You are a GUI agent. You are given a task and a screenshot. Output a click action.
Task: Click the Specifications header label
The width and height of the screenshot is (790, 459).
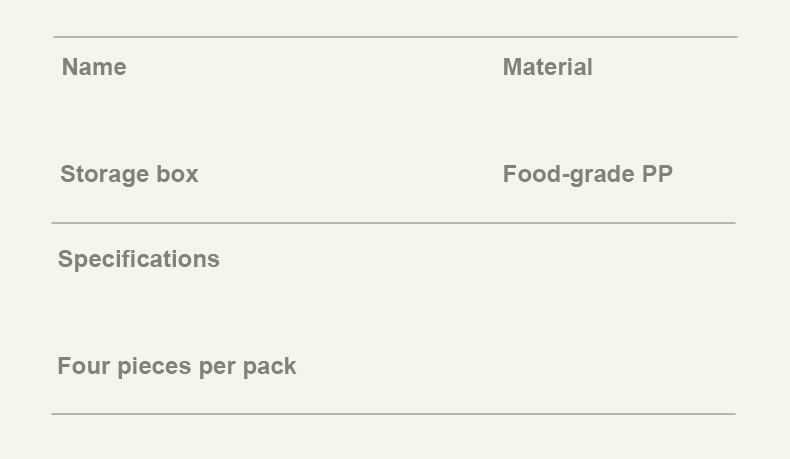coord(138,259)
